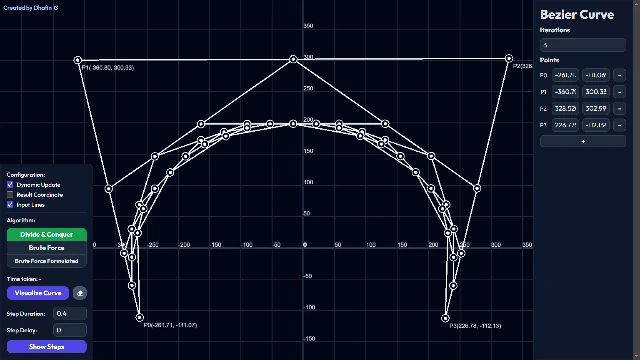This screenshot has height=360, width=640.
Task: Select control point P1 on the canvas
Action: (78, 60)
